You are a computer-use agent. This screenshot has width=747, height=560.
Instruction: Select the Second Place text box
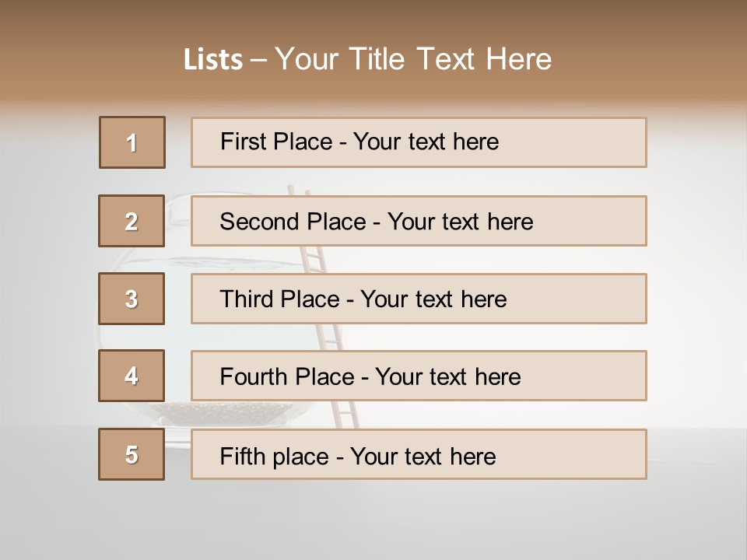[x=419, y=221]
